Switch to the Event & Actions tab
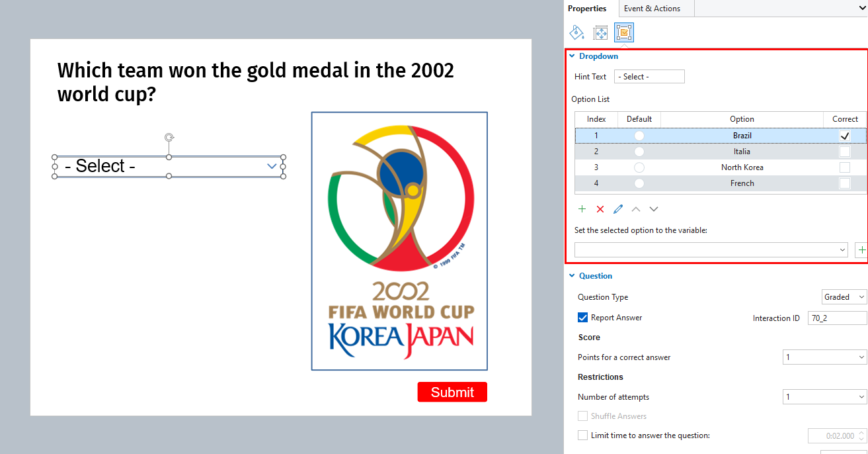 coord(652,9)
